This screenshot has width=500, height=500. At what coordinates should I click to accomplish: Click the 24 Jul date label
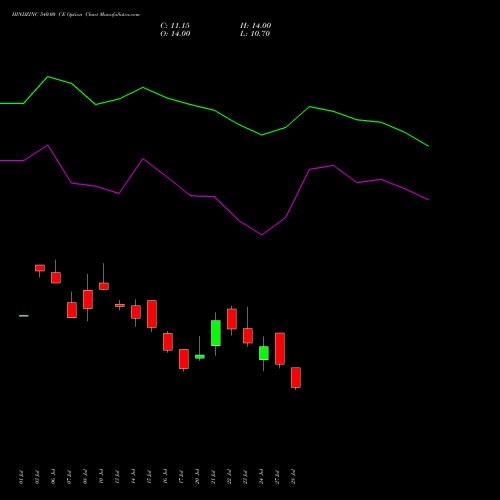[x=261, y=477]
